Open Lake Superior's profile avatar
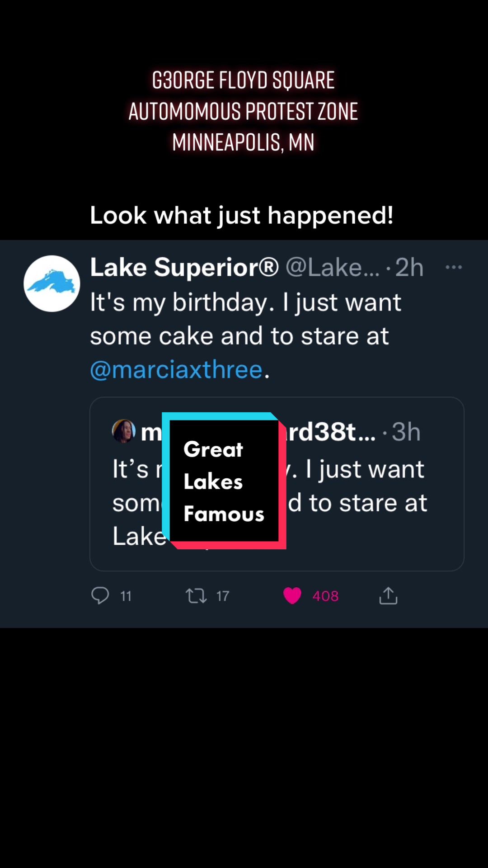This screenshot has width=488, height=868. click(x=52, y=283)
